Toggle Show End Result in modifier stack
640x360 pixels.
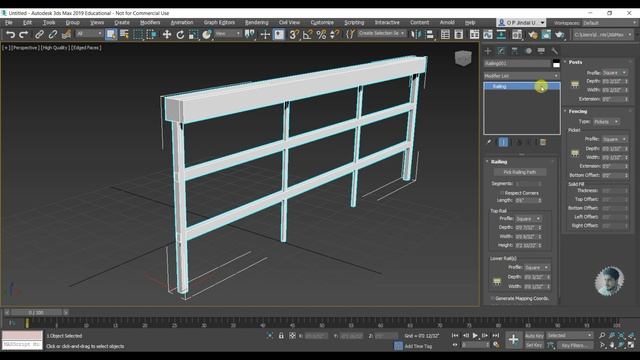503,142
